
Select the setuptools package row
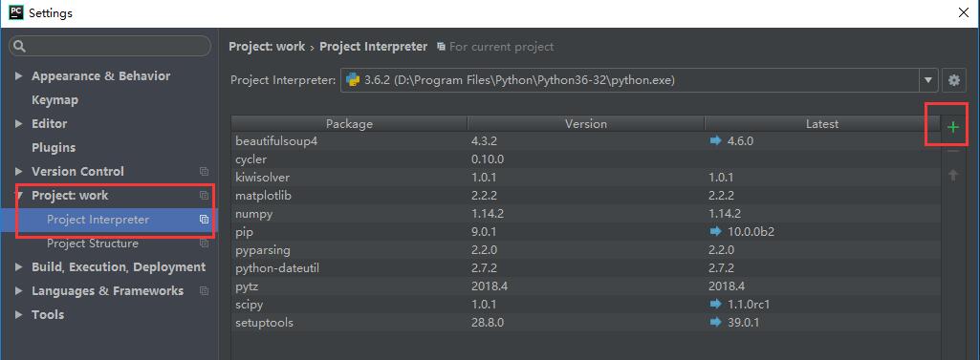[x=586, y=323]
